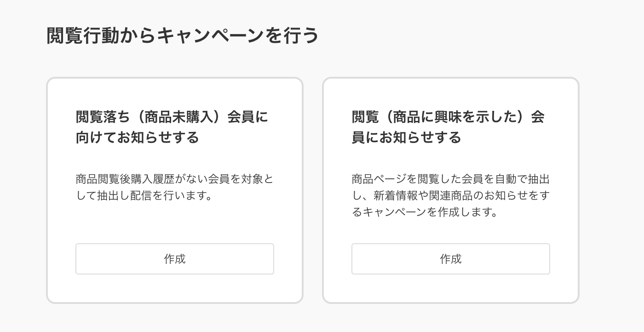Screen dimensions: 644x332
Task: Click the left card's description text
Action: click(175, 187)
